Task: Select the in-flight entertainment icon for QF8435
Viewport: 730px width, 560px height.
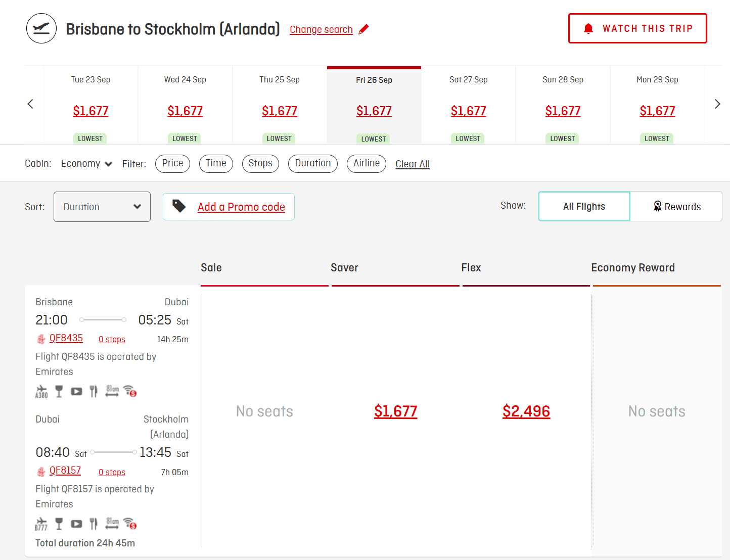Action: click(76, 391)
